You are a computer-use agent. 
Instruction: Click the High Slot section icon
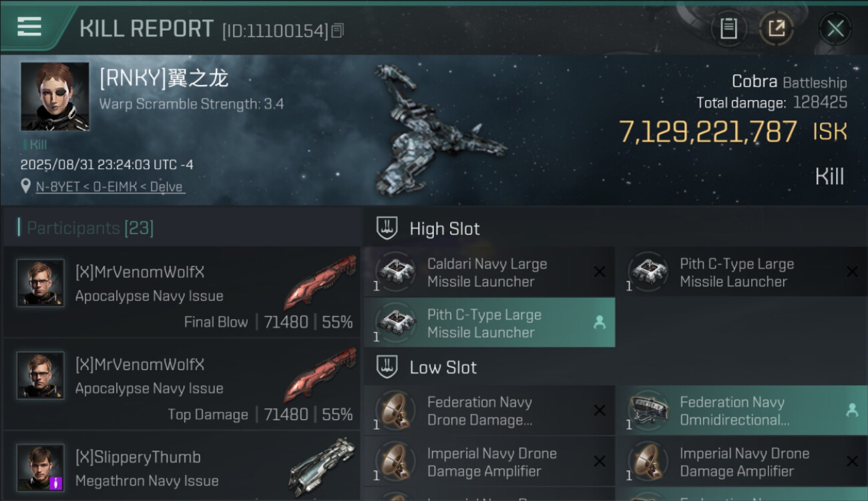(x=387, y=228)
